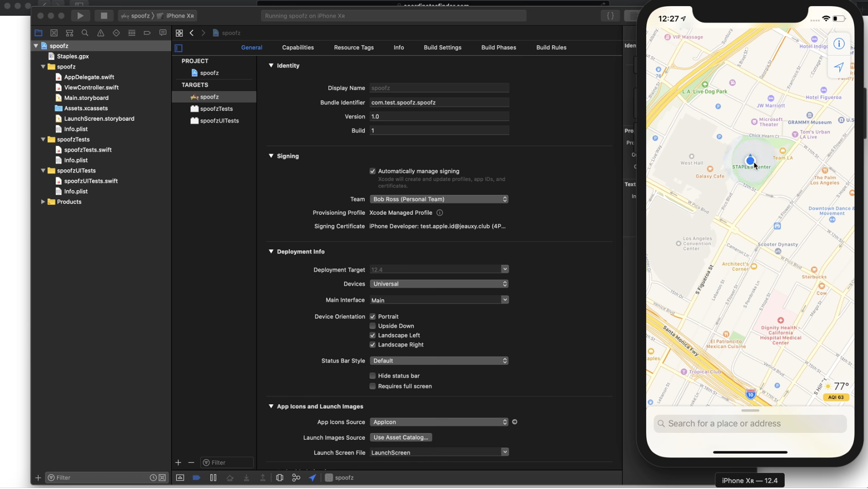
Task: Toggle Landscape Right checkbox
Action: point(372,345)
